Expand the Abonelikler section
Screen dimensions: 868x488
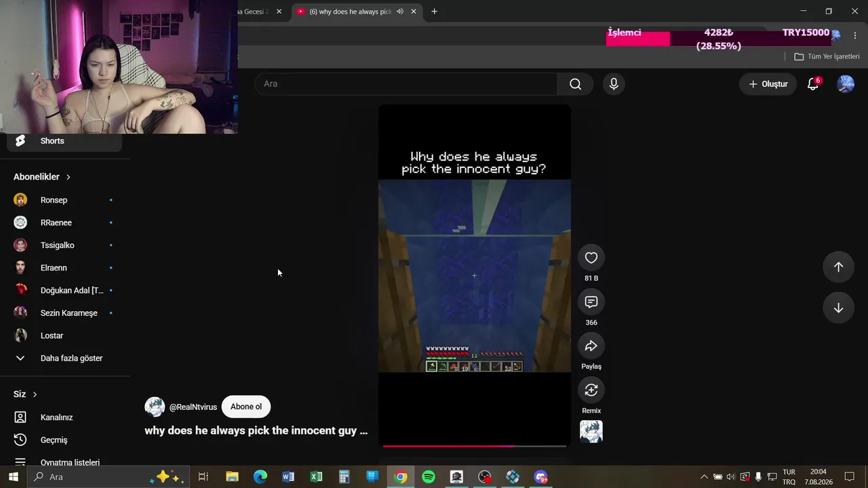tap(42, 177)
